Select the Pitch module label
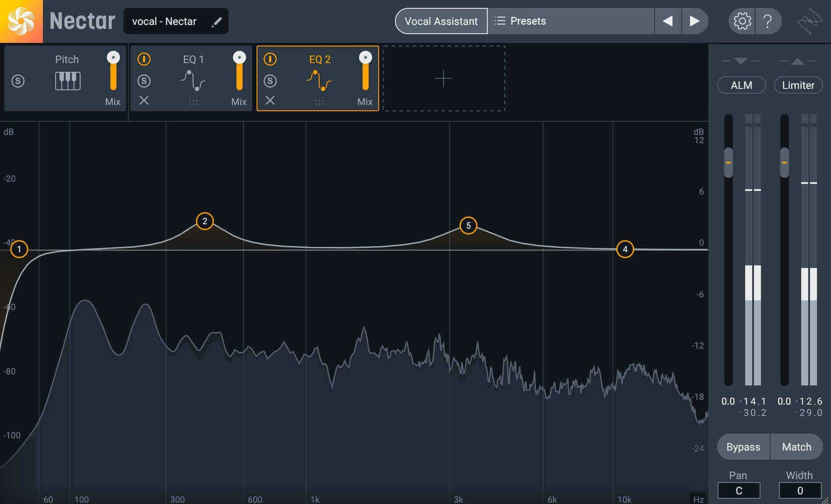This screenshot has height=504, width=831. [67, 59]
